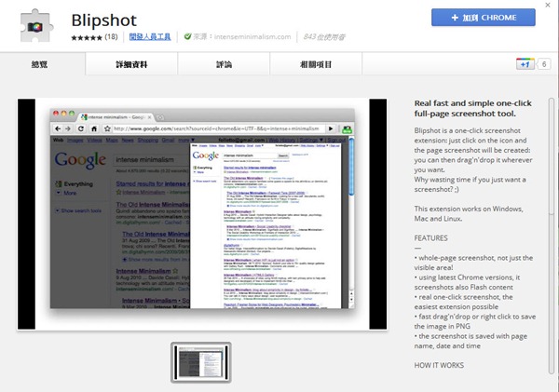The height and width of the screenshot is (392, 559).
Task: Click the description panel vertical scrollbar
Action: (x=552, y=236)
